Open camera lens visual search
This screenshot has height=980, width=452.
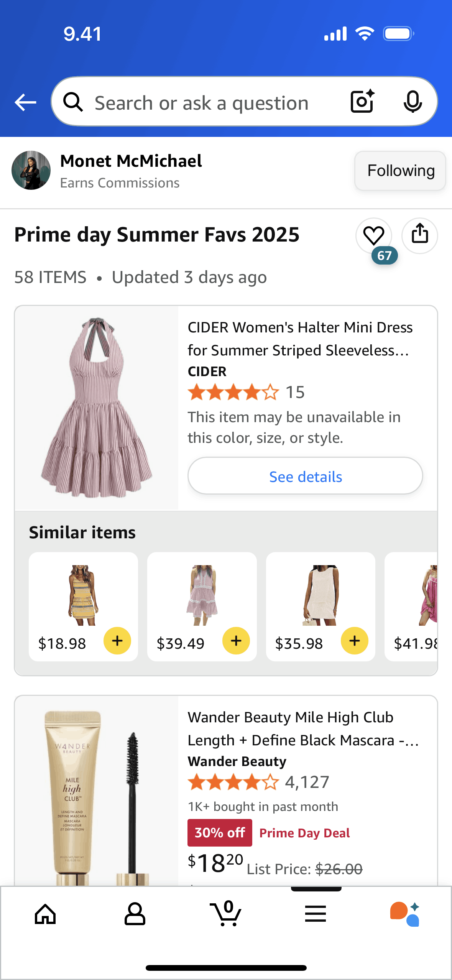362,102
